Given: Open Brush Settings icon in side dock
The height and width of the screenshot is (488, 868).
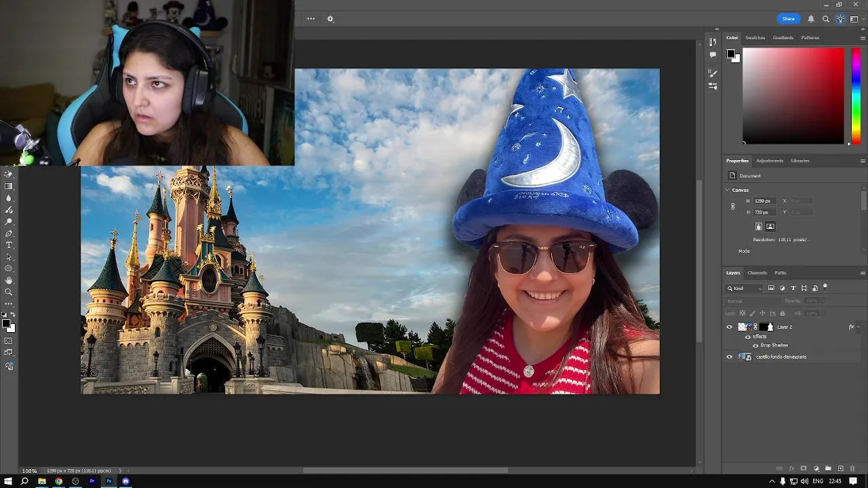Looking at the screenshot, I should pos(713,87).
